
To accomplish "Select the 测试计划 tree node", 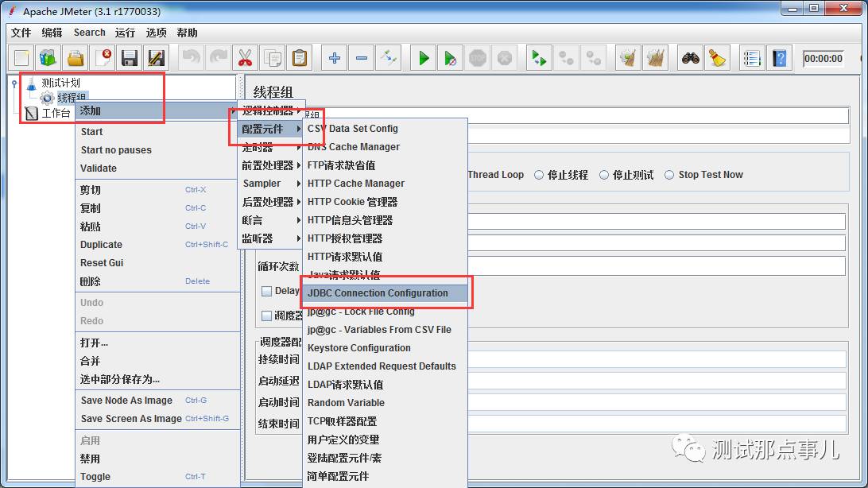I will (x=60, y=83).
